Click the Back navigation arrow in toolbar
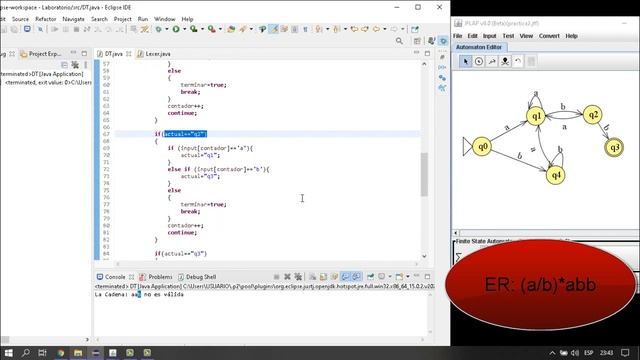 [376, 29]
